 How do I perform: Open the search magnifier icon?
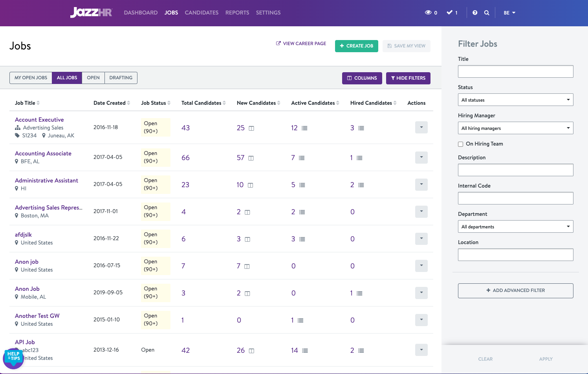(487, 13)
